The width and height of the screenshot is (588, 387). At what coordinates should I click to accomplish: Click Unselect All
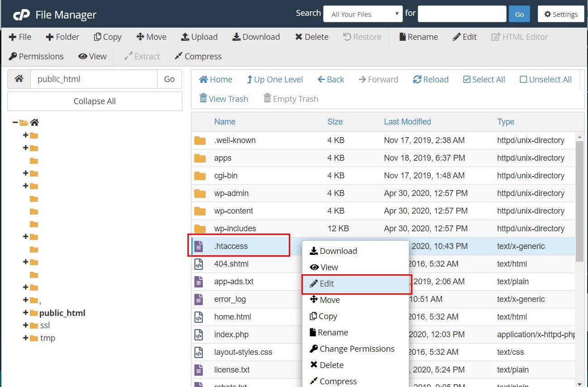pos(545,80)
